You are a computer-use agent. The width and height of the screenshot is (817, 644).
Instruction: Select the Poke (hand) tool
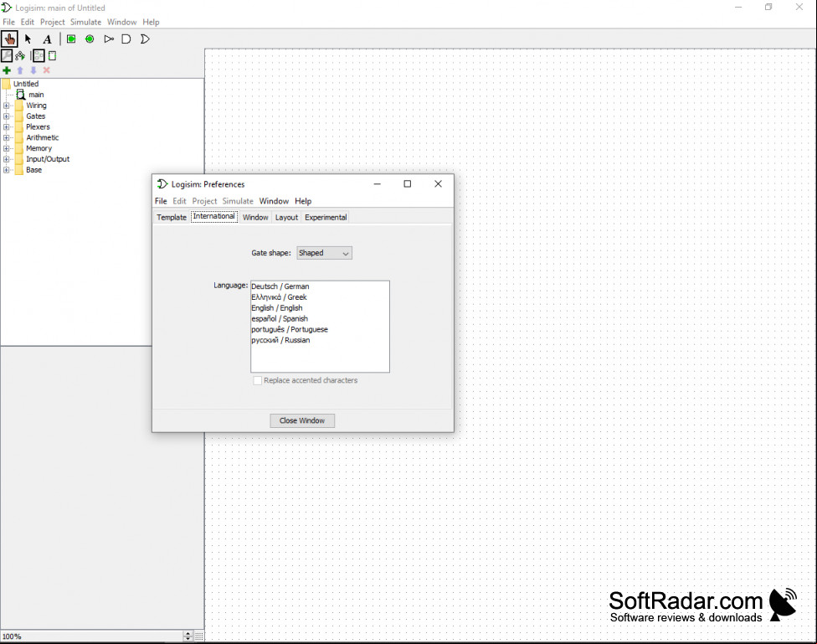(9, 39)
